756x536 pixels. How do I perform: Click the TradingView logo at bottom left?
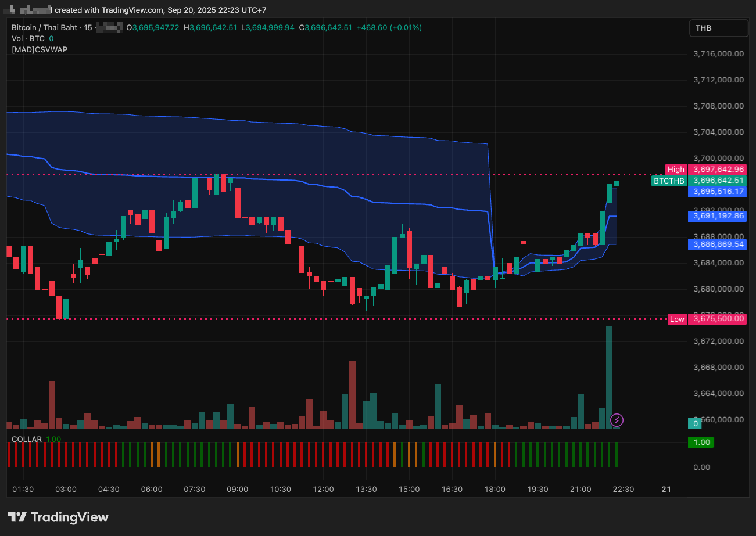click(x=58, y=517)
